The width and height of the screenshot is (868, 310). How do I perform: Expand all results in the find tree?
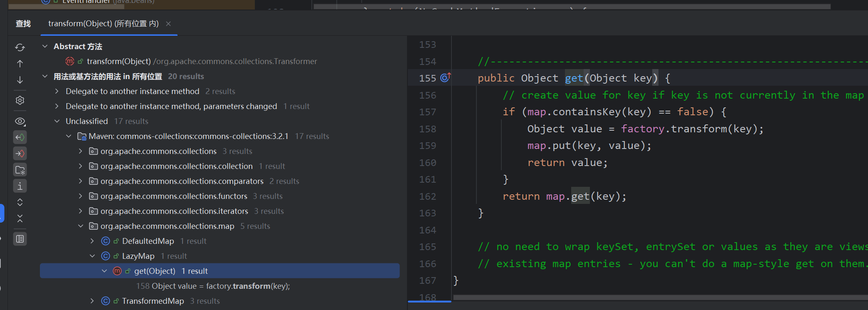[x=20, y=202]
